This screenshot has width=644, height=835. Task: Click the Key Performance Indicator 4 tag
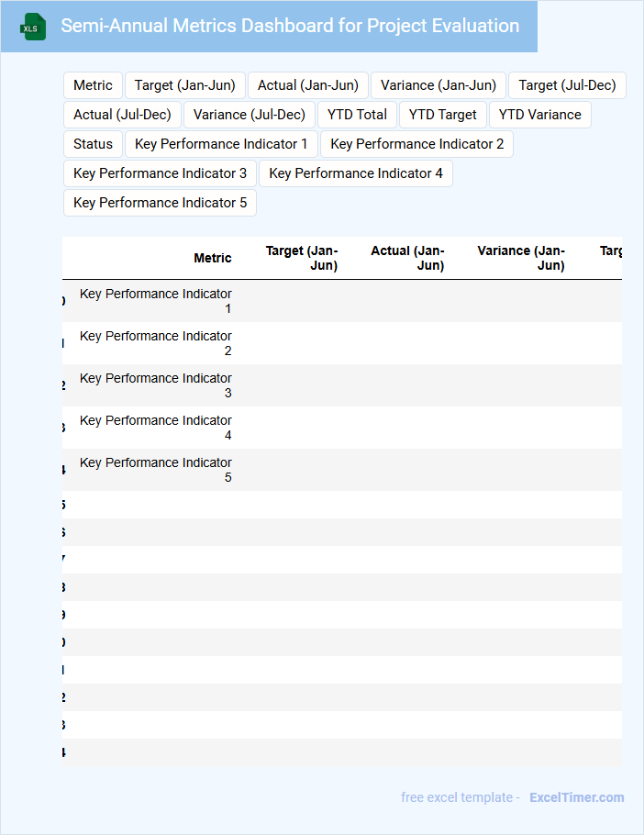point(356,173)
